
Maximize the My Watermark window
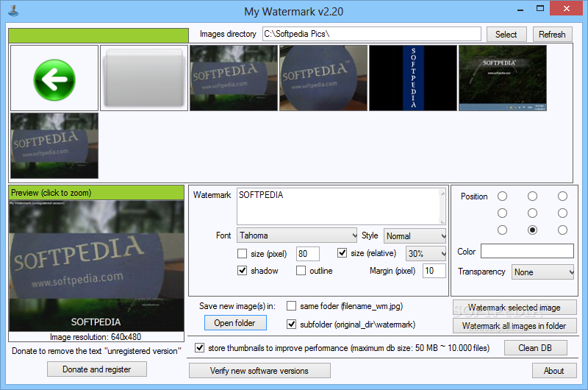(540, 8)
